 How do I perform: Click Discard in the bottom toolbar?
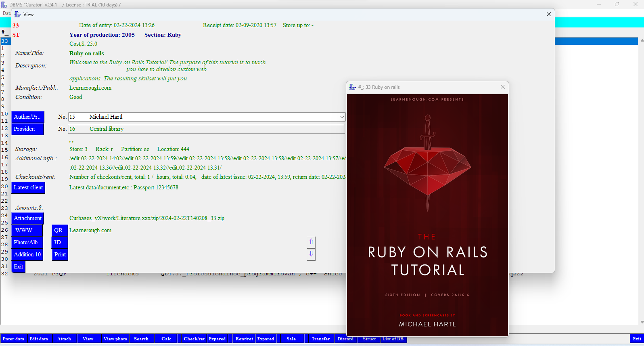(x=345, y=339)
